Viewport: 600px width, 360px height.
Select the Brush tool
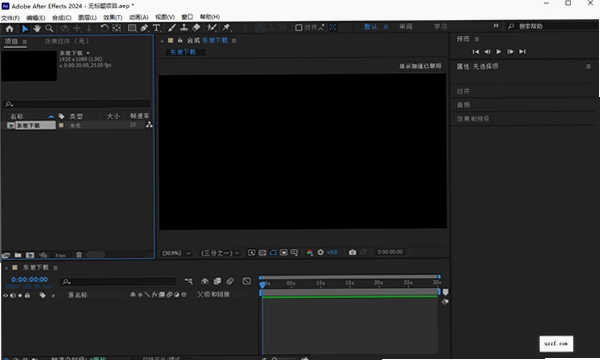172,28
